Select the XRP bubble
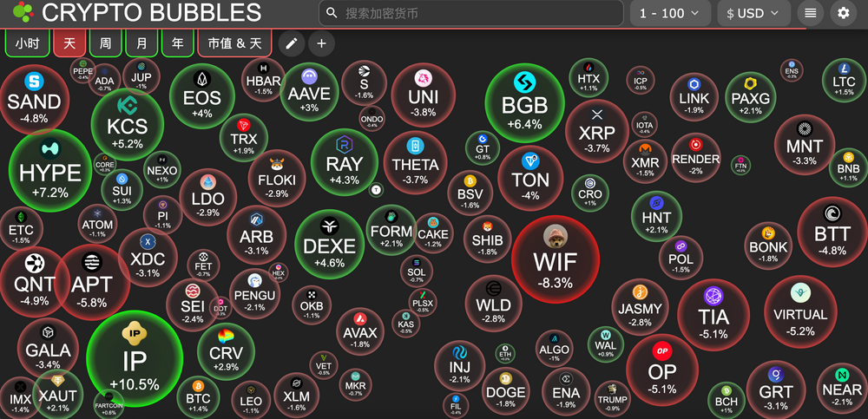 coord(597,131)
